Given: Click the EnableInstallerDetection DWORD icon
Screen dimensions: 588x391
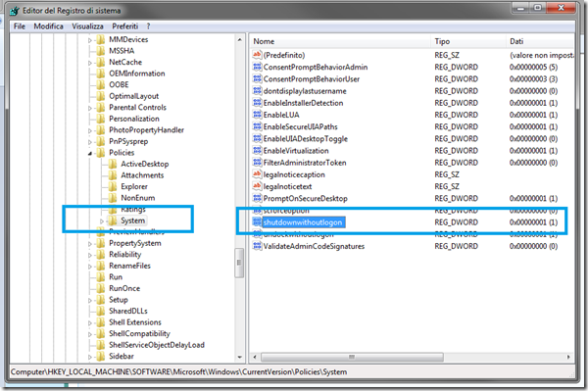Looking at the screenshot, I should coord(257,103).
